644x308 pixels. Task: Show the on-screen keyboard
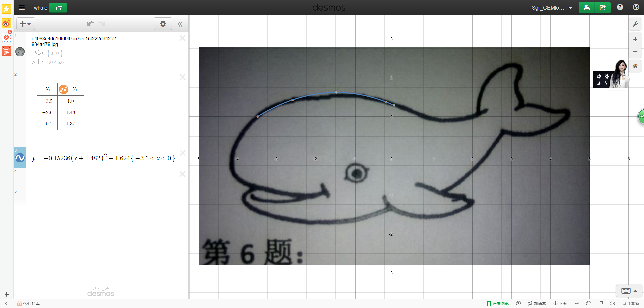[629, 291]
